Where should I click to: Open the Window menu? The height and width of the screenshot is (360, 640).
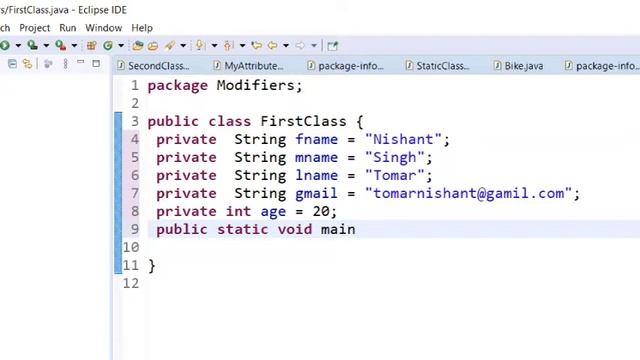click(x=104, y=28)
